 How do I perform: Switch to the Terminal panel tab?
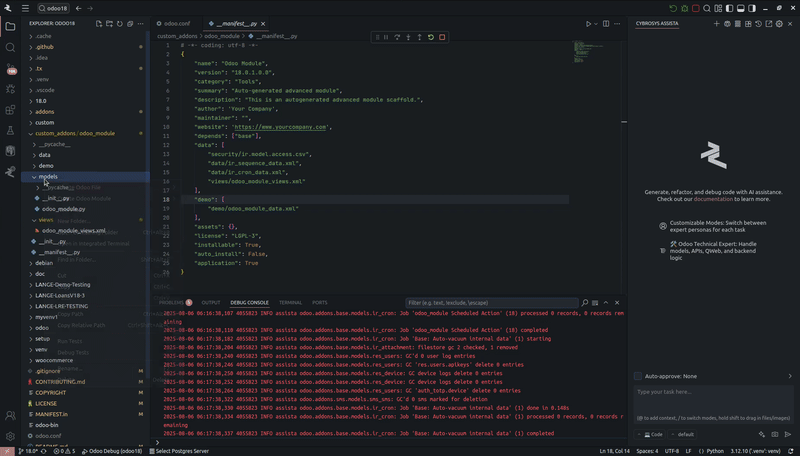click(x=290, y=302)
